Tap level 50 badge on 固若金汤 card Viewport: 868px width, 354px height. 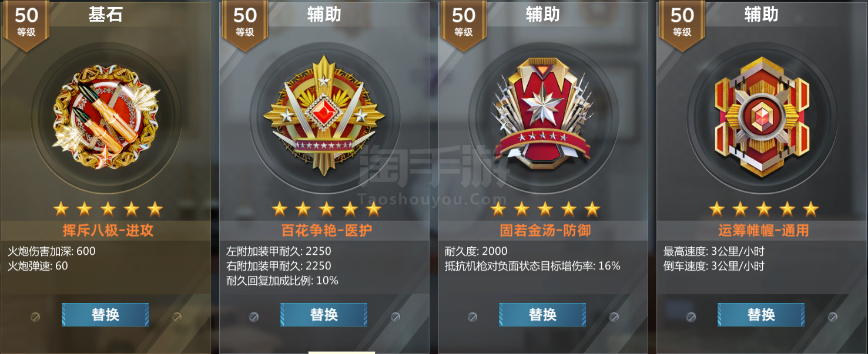coord(464,22)
